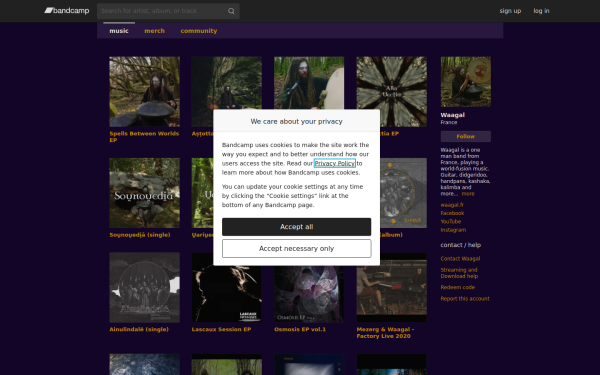This screenshot has width=600, height=375.
Task: Click Accept necessary only button
Action: pyautogui.click(x=297, y=249)
